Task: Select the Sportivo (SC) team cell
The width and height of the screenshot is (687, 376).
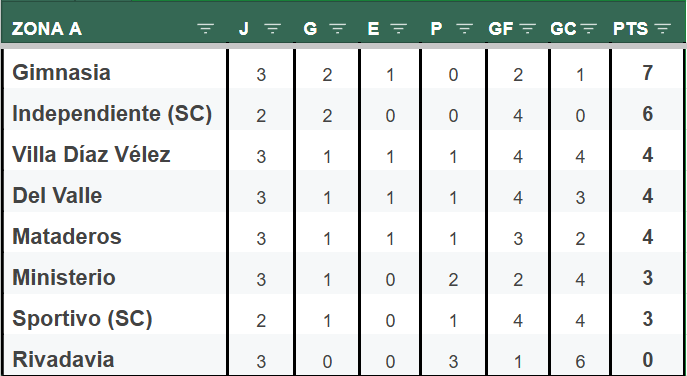Action: coord(115,319)
